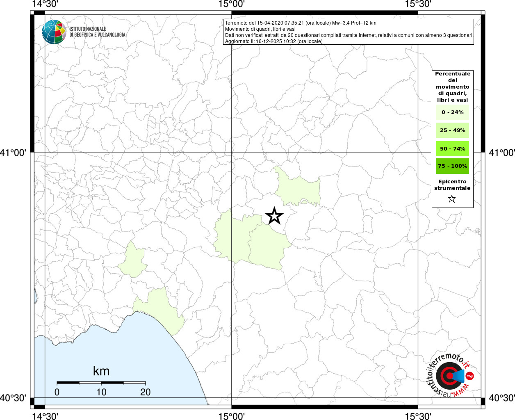Select the 50 - 74% legend swatch
The height and width of the screenshot is (420, 515).
453,148
